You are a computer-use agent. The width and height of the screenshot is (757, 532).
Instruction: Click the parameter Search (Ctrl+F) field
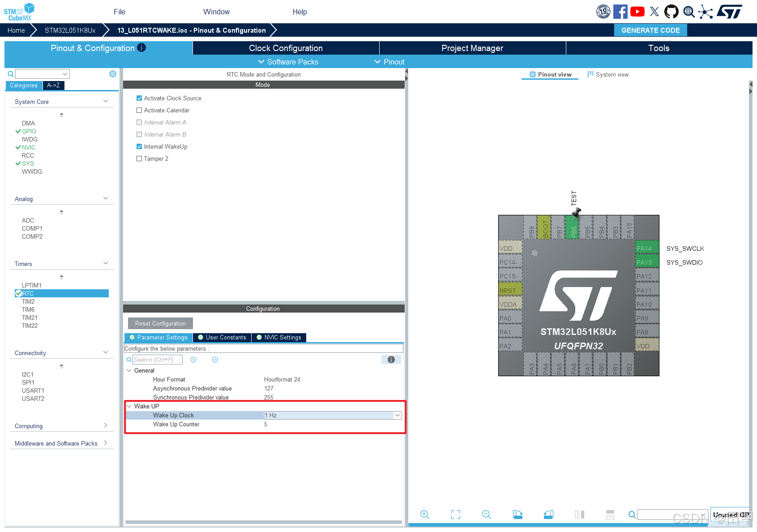(x=158, y=360)
